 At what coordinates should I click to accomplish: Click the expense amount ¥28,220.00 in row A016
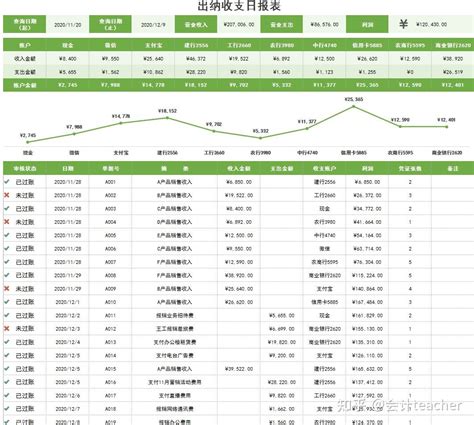[x=282, y=382]
